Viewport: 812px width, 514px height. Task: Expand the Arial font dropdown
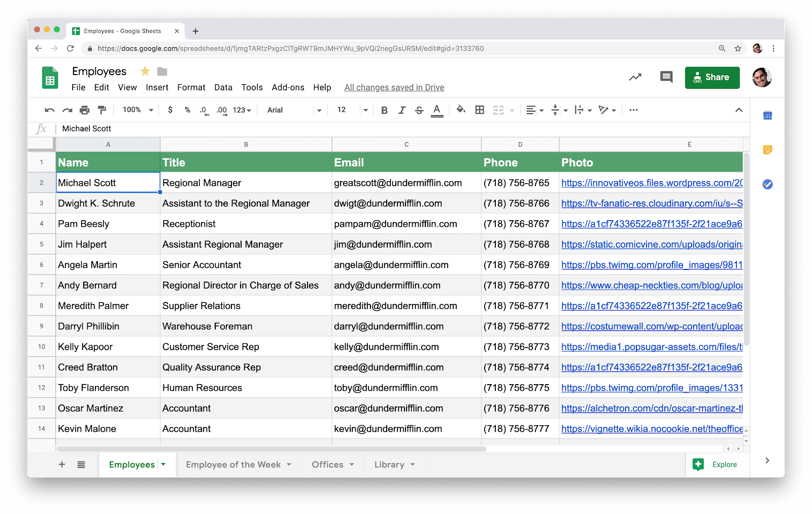click(294, 110)
